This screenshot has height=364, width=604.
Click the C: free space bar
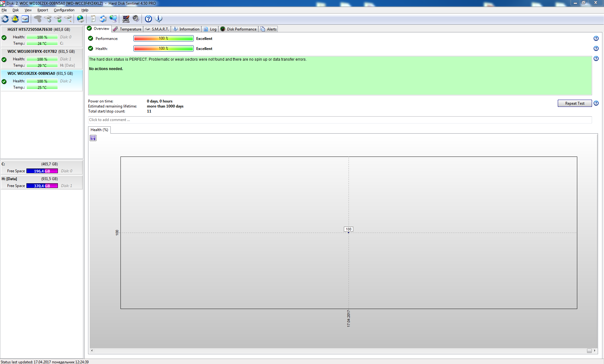click(42, 171)
